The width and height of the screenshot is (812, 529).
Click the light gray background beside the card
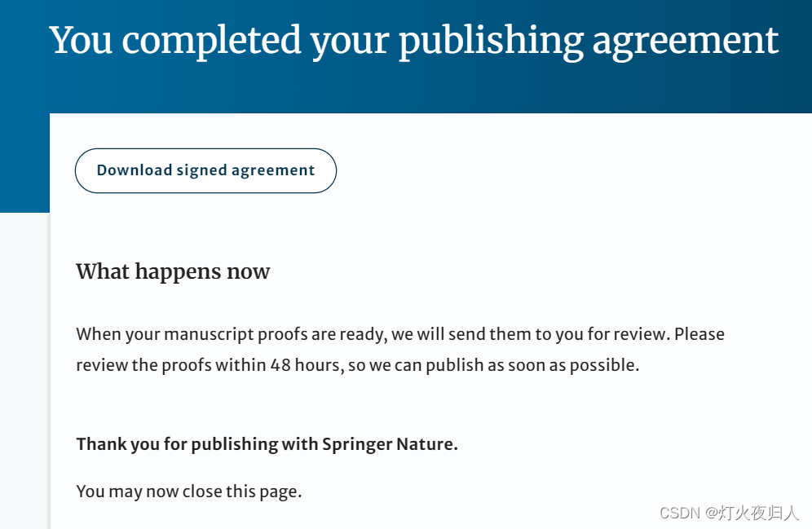(x=24, y=367)
